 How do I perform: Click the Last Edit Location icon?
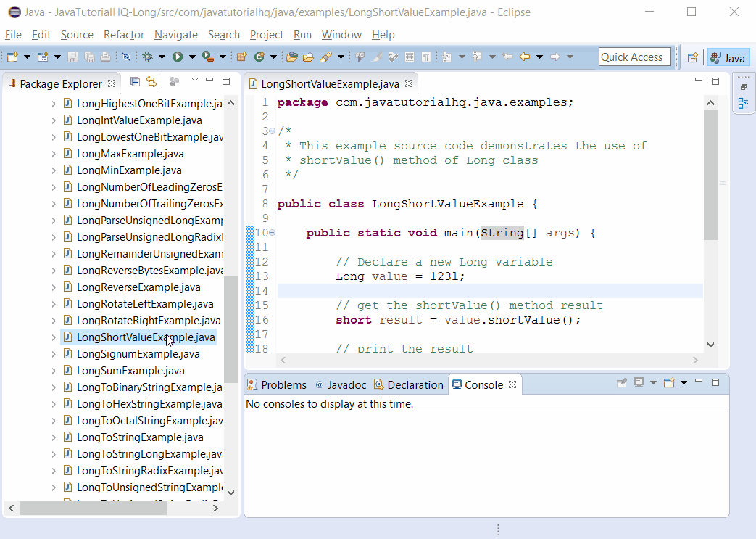(x=507, y=57)
